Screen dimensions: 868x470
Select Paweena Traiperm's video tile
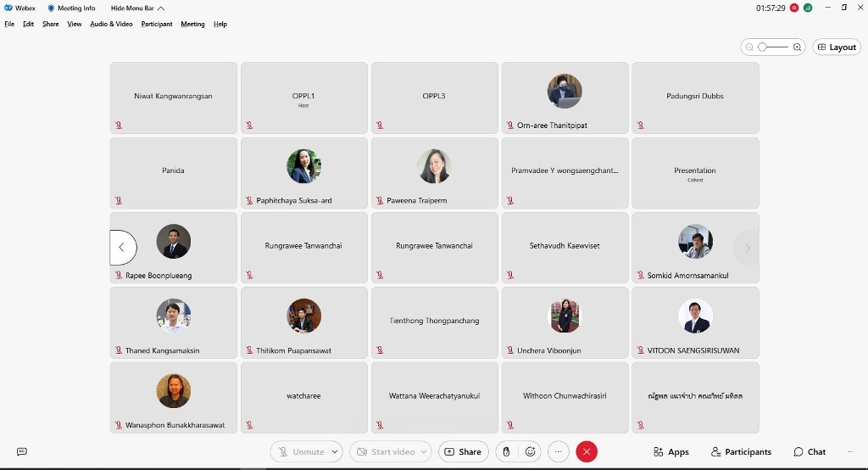point(434,173)
